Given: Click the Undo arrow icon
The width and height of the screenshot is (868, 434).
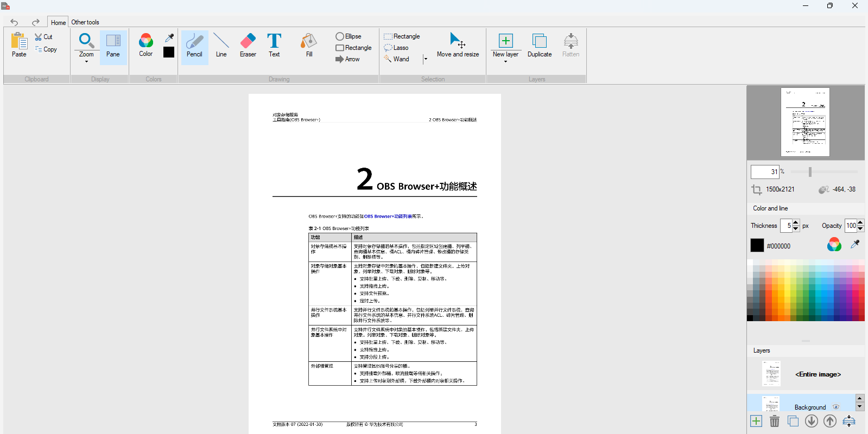Looking at the screenshot, I should pos(14,22).
